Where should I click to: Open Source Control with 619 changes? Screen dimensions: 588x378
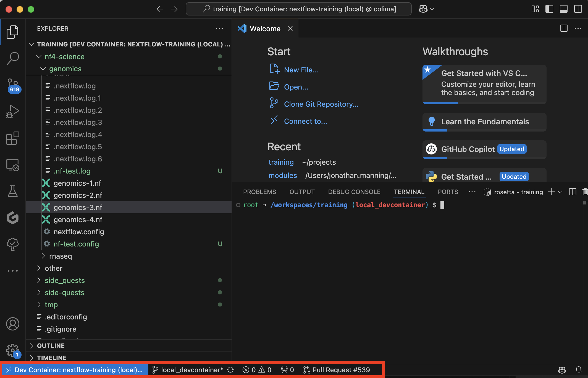click(13, 85)
